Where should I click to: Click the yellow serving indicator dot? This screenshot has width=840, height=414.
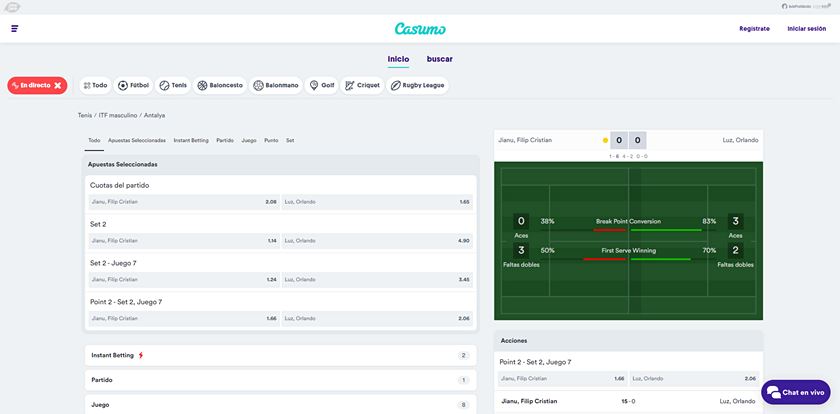click(605, 140)
